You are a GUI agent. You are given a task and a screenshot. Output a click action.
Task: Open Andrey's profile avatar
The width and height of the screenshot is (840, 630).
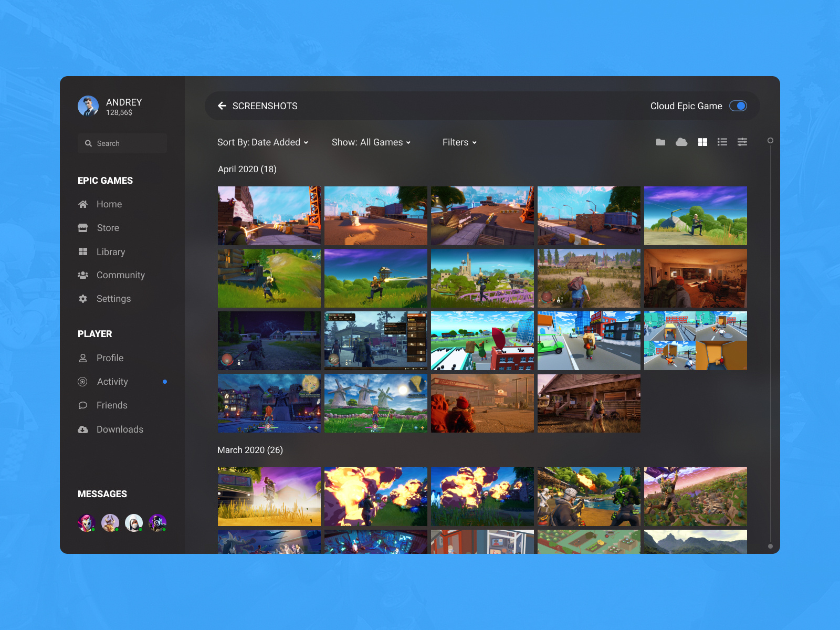(88, 106)
